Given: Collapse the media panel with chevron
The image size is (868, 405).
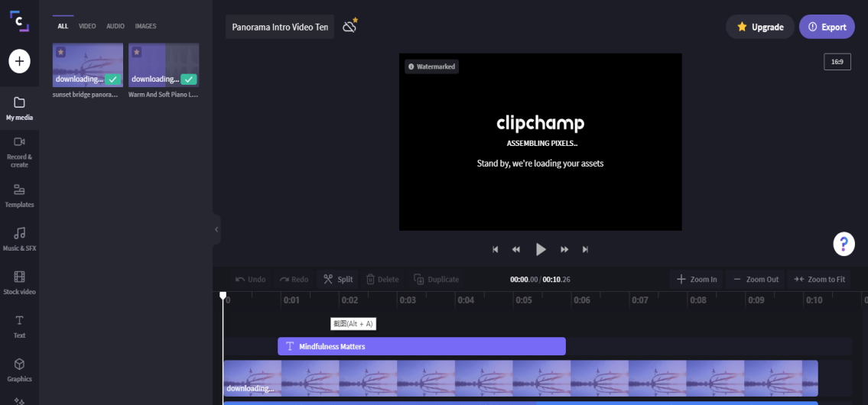Looking at the screenshot, I should [x=216, y=229].
